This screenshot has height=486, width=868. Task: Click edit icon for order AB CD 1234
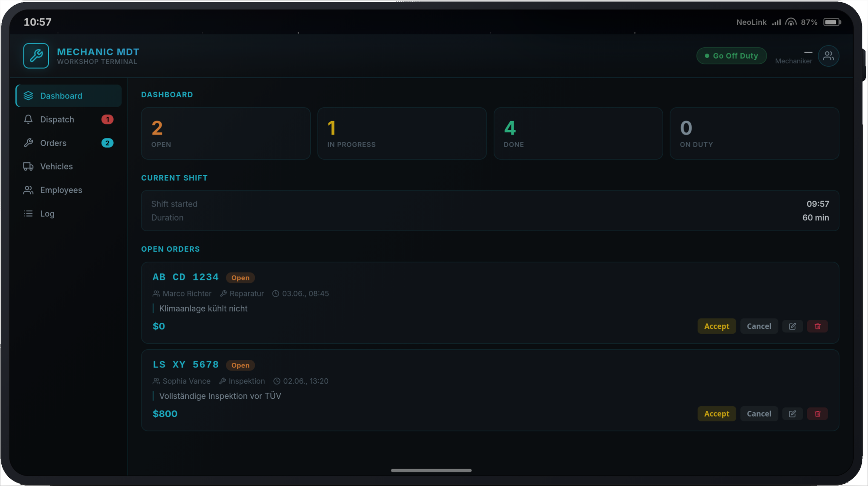pos(792,326)
